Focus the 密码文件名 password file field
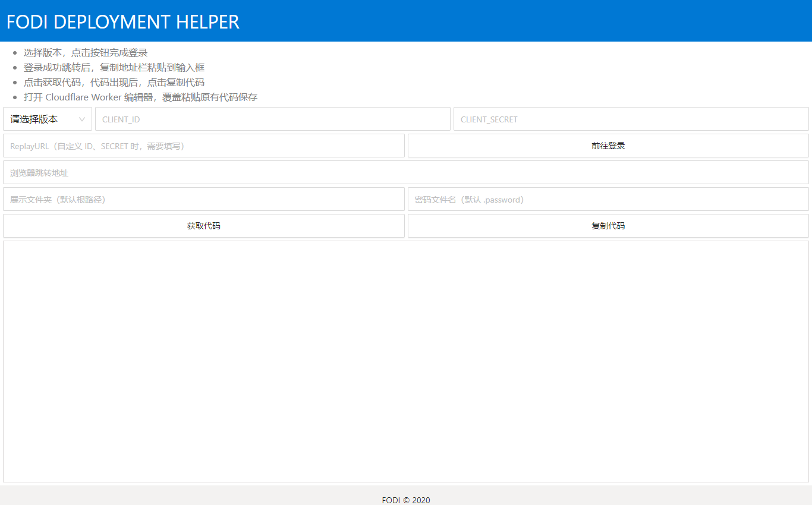Viewport: 812px width, 505px height. 608,199
